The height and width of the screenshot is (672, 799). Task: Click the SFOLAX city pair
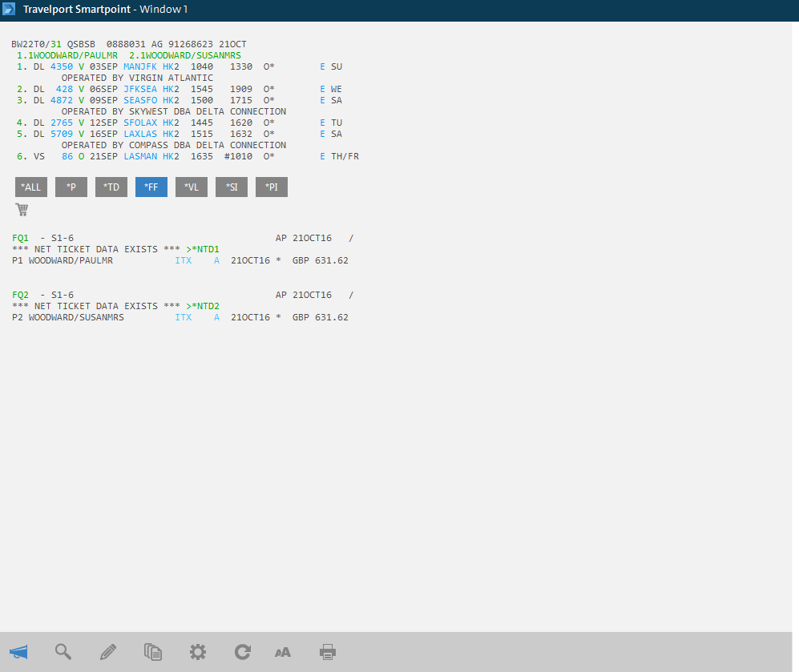[140, 123]
